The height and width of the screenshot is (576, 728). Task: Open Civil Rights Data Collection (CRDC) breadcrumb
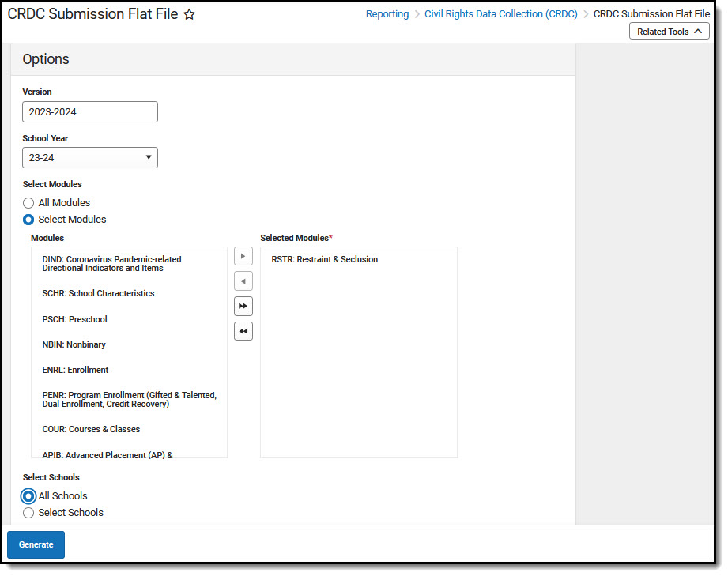(500, 14)
